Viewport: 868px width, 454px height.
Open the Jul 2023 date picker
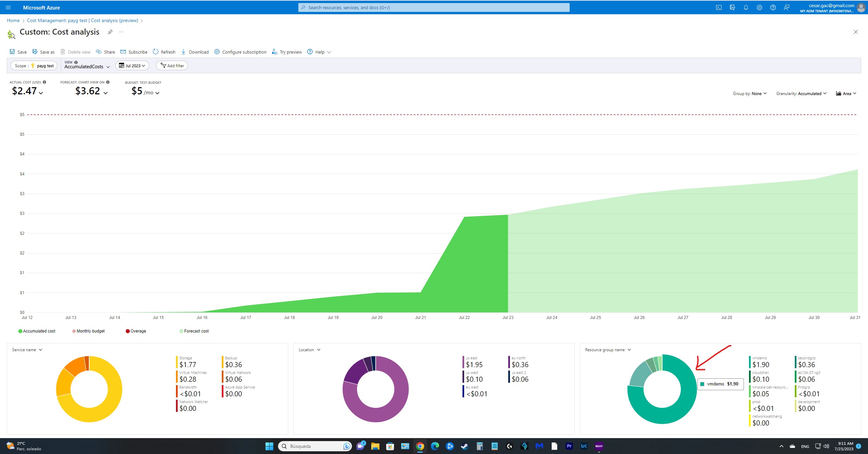[132, 66]
